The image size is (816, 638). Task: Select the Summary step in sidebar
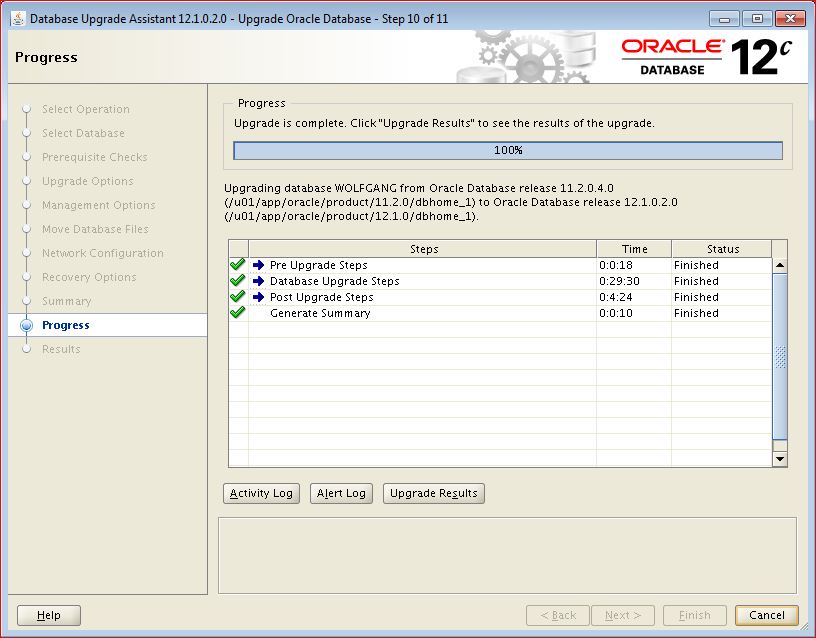[x=67, y=301]
